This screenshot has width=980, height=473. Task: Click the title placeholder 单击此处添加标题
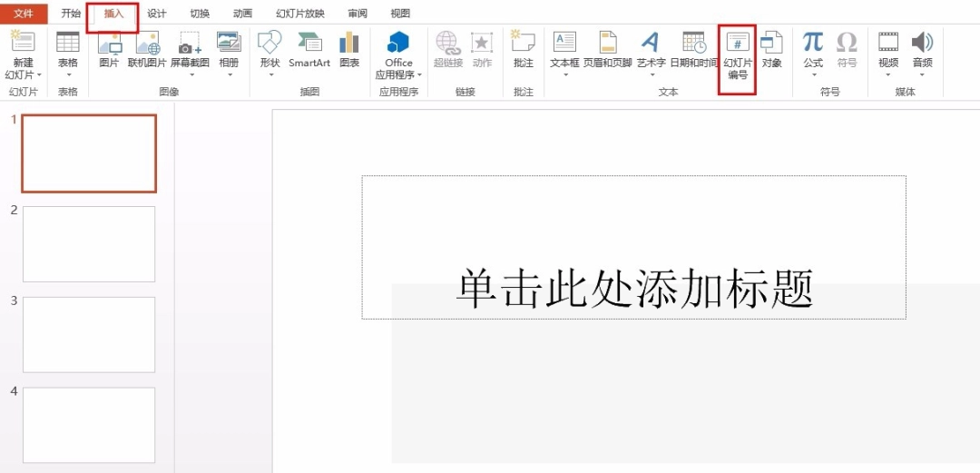pos(633,247)
